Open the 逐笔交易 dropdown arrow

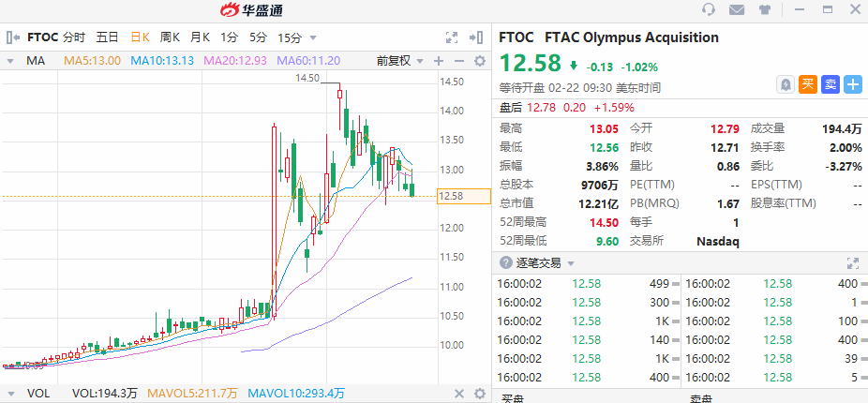(571, 263)
